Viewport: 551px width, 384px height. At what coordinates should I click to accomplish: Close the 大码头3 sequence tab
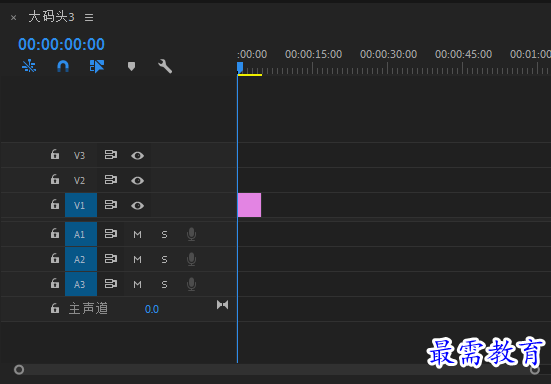point(13,18)
